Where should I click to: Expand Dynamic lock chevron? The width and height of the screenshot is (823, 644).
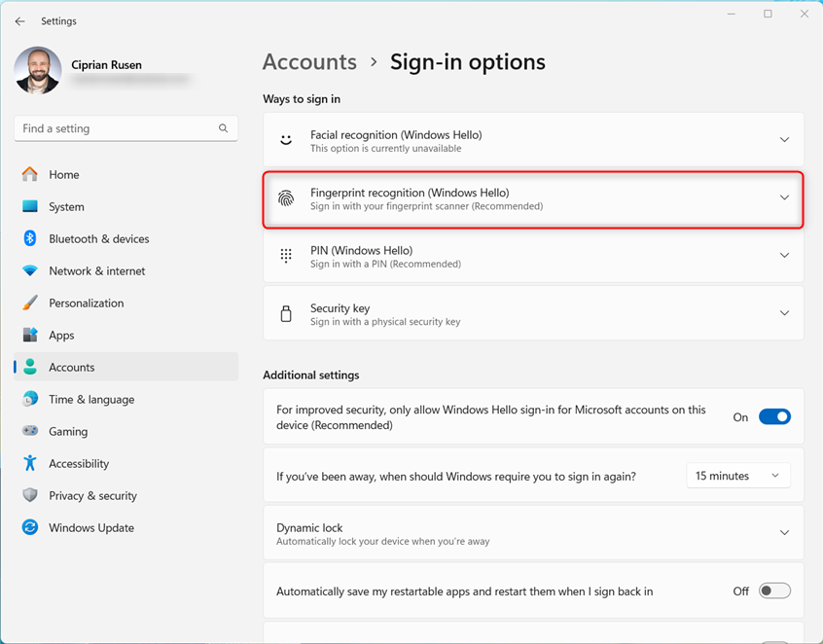pyautogui.click(x=784, y=532)
